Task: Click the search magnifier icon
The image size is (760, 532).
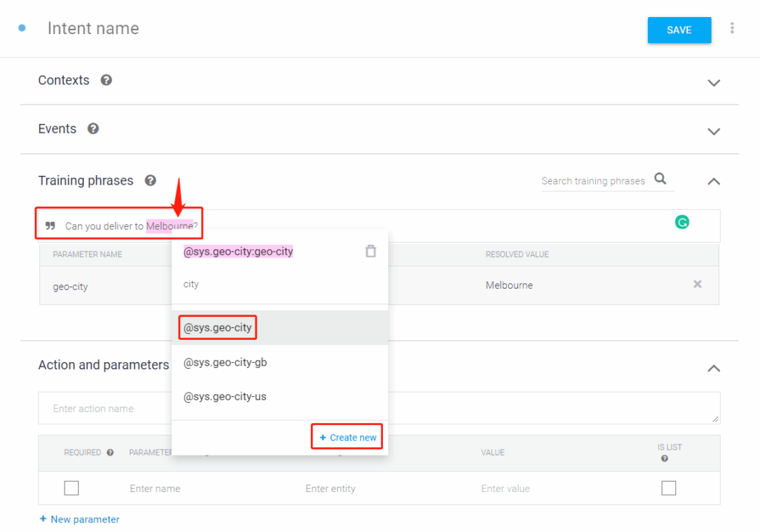Action: 660,180
